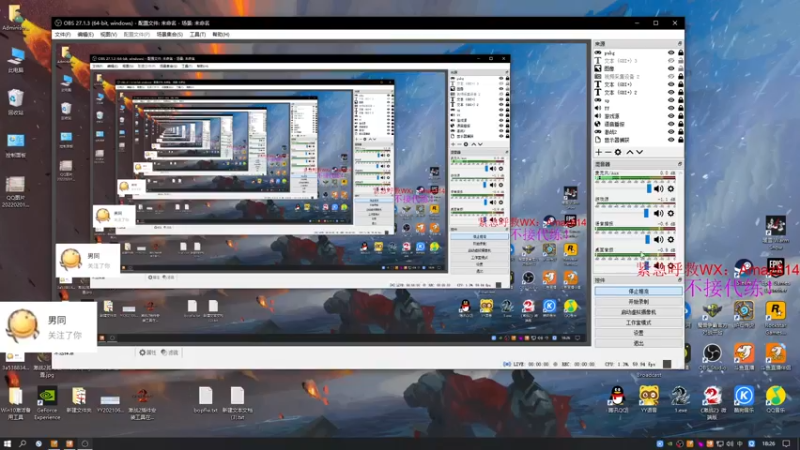Open the 工具(T) menu

(x=197, y=34)
